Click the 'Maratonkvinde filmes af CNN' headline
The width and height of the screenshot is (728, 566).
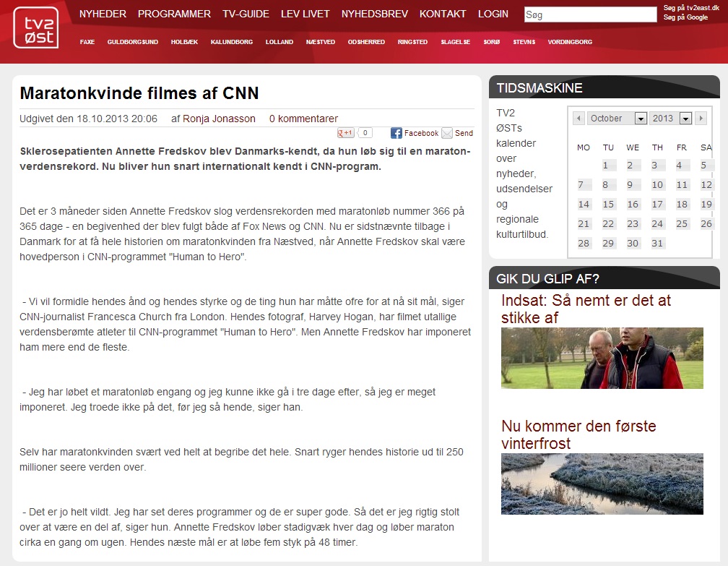click(139, 93)
